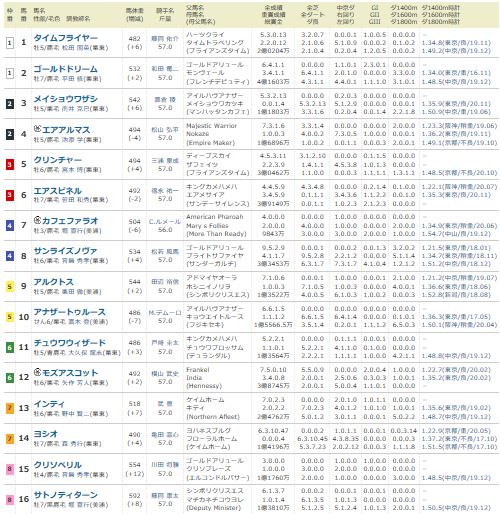Open jockey C.ルメール's page
Screen dimensions: 500x514
click(x=165, y=222)
